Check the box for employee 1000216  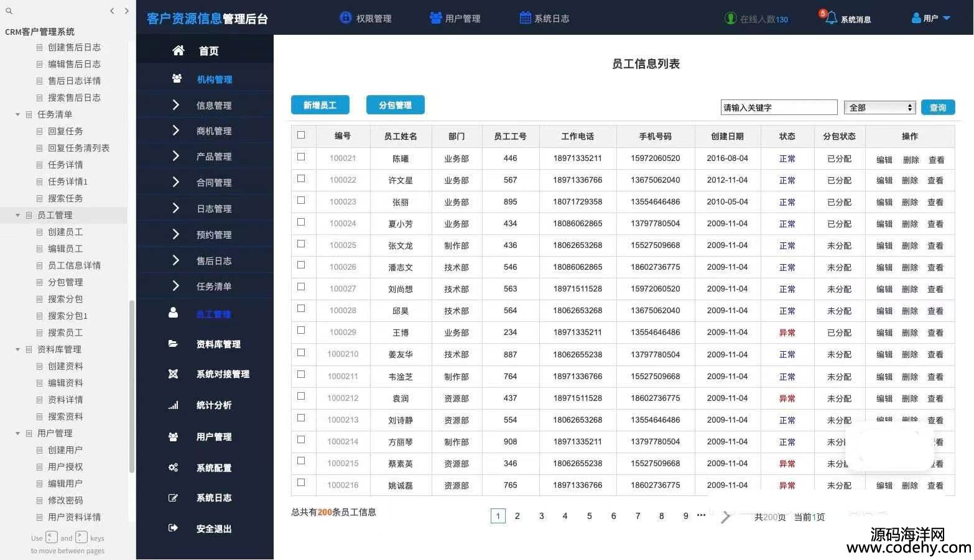(301, 482)
